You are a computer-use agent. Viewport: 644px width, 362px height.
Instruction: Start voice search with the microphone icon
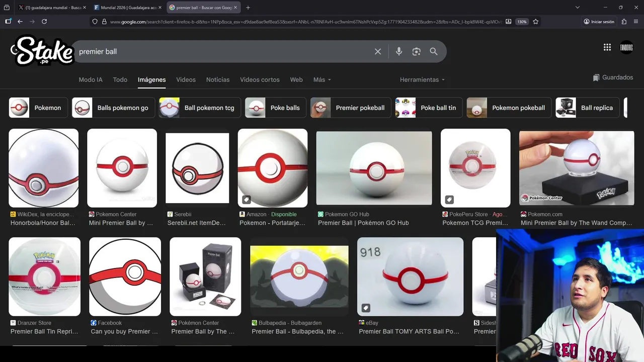399,51
